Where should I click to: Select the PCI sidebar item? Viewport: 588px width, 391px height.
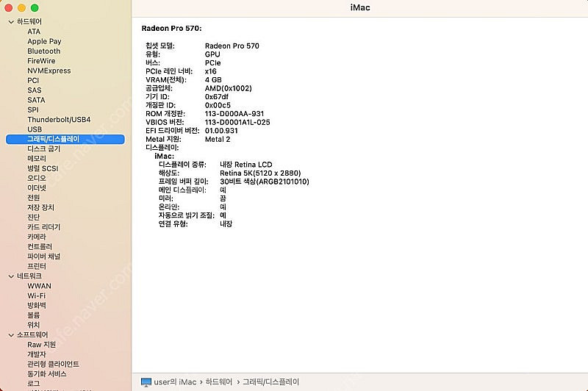click(x=33, y=80)
